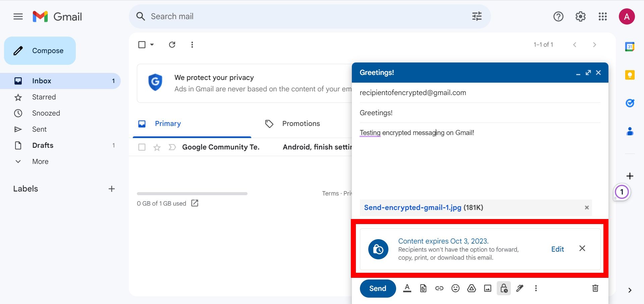Go to newer page arrow
Image resolution: width=644 pixels, height=304 pixels.
pyautogui.click(x=575, y=45)
